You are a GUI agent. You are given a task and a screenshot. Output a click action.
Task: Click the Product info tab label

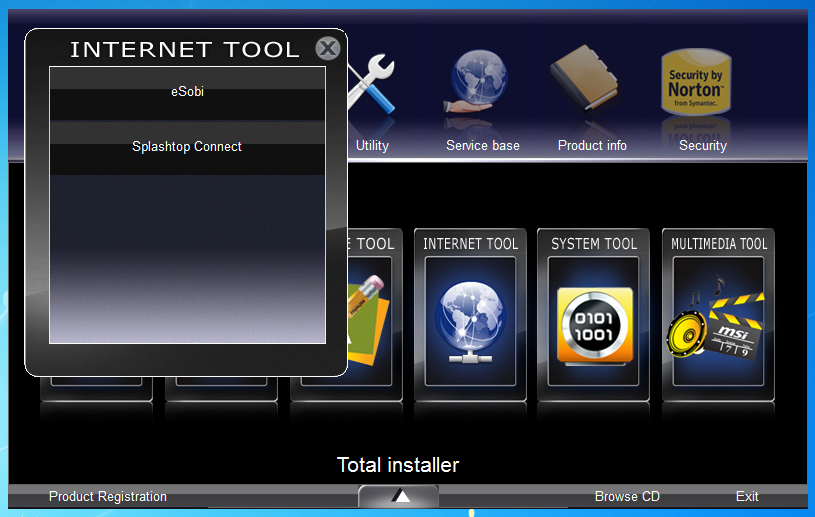click(592, 145)
